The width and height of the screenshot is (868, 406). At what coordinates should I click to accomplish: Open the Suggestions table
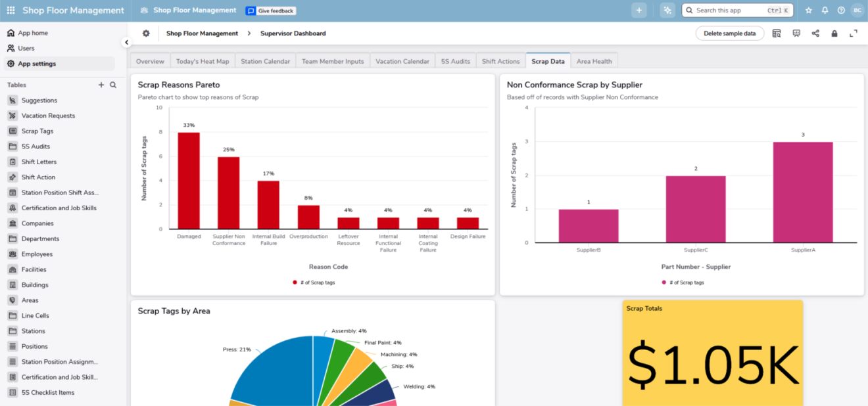[41, 100]
